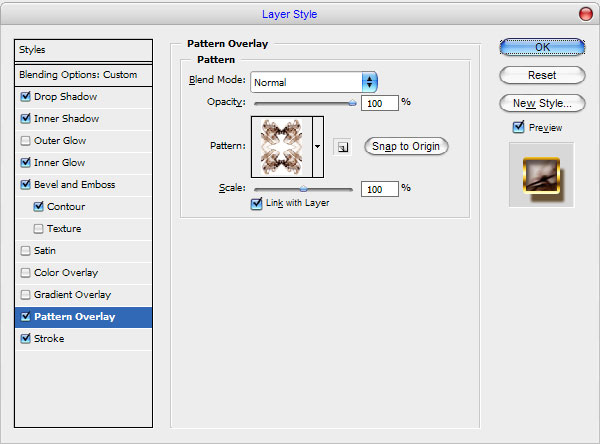This screenshot has height=444, width=600.
Task: Click the layer style preview thumbnail
Action: [x=541, y=175]
